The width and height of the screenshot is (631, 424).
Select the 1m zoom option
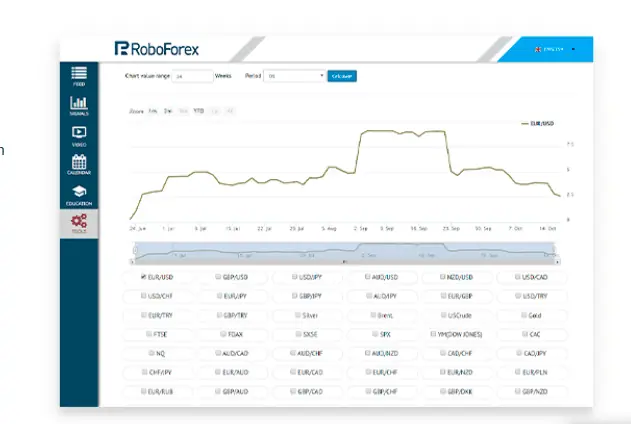[x=153, y=110]
